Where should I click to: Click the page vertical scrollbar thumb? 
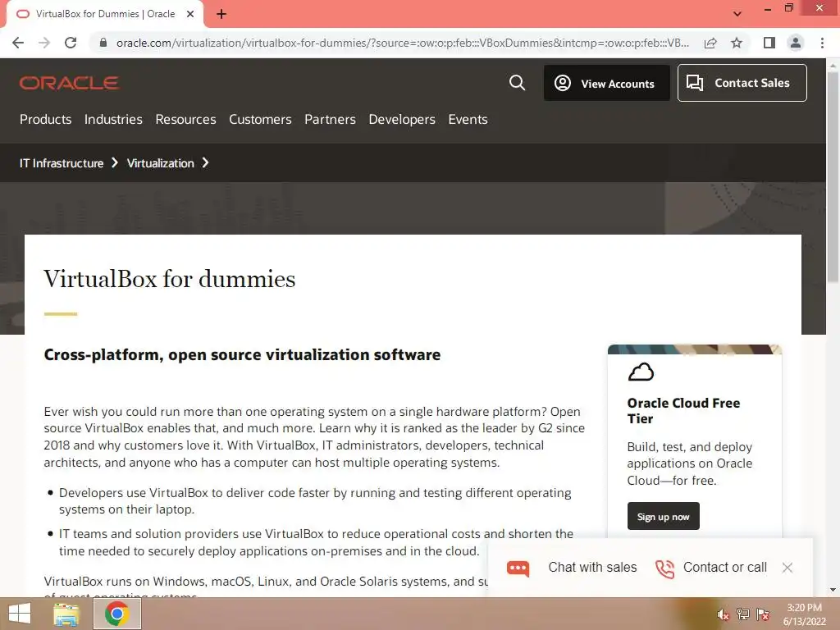click(833, 177)
